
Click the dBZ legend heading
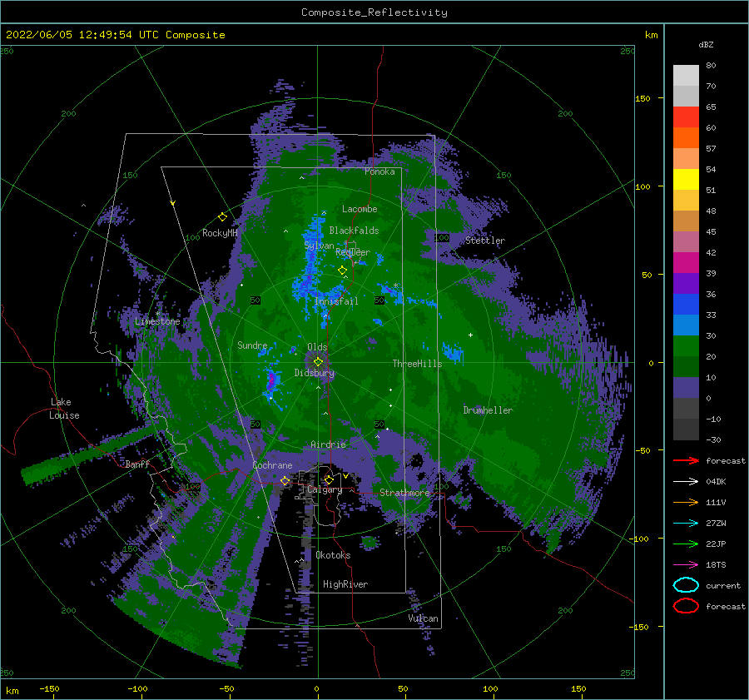coord(706,45)
